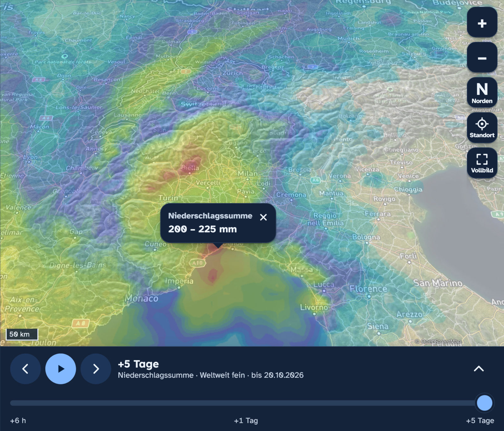Image resolution: width=504 pixels, height=431 pixels.
Task: Expand the layer panel chevron
Action: pyautogui.click(x=479, y=369)
